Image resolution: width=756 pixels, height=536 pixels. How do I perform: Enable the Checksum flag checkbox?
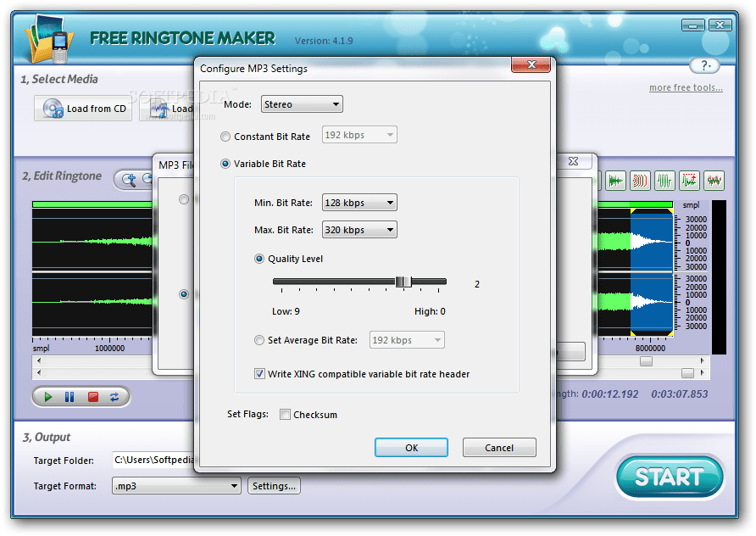pos(286,415)
